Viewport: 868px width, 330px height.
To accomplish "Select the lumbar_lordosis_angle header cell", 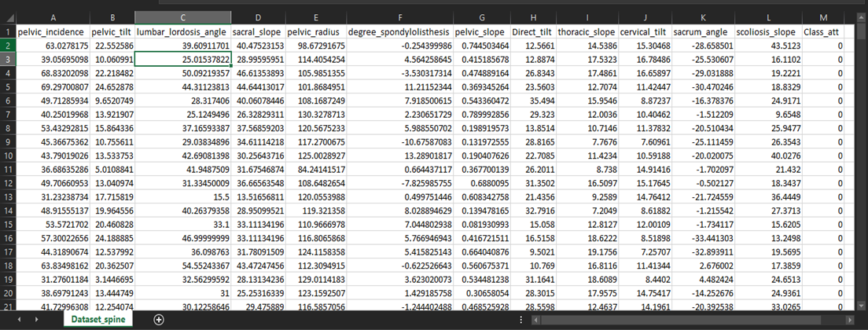I will 182,32.
